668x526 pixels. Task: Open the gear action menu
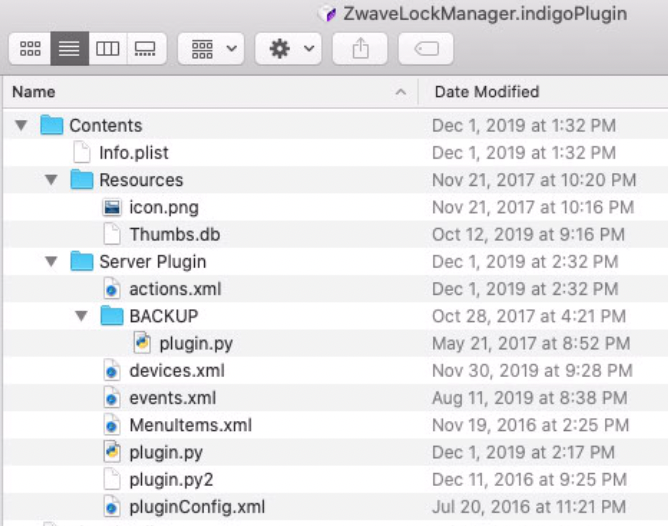(x=288, y=49)
